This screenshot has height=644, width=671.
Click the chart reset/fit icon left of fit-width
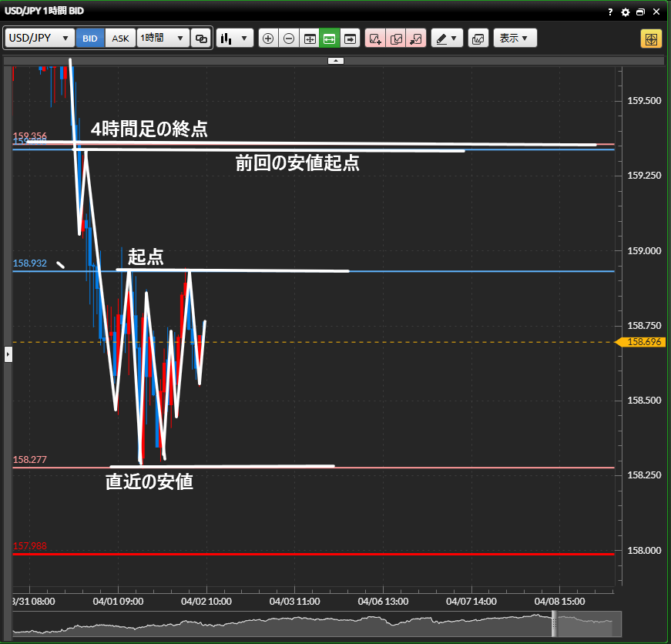pyautogui.click(x=310, y=39)
